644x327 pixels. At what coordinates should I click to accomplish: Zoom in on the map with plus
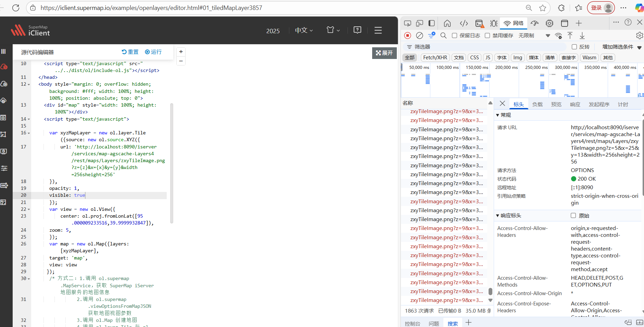click(x=181, y=52)
